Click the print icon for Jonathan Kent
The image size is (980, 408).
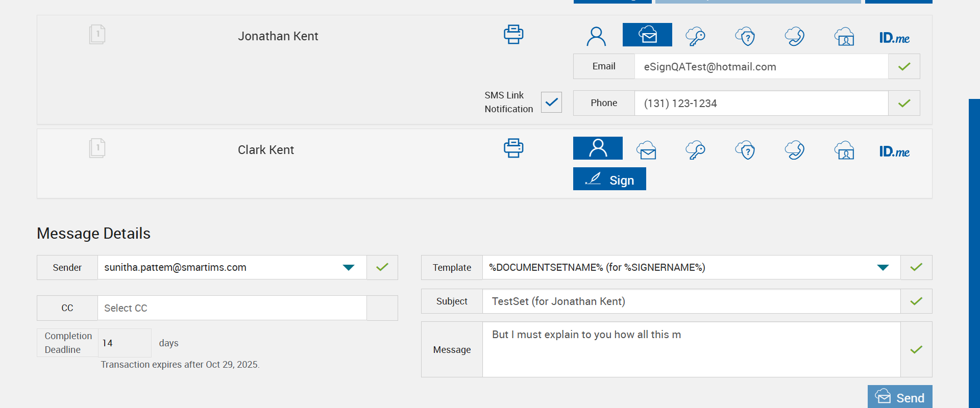coord(513,35)
